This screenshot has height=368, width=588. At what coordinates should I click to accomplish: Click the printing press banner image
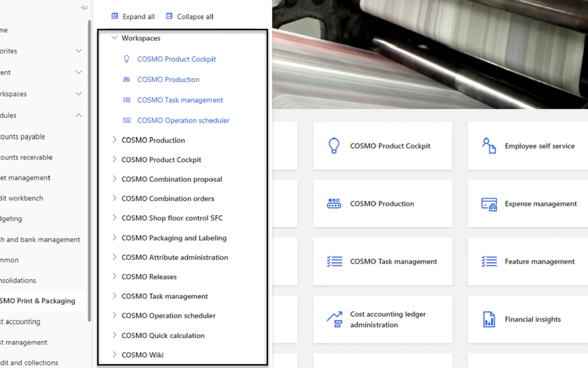pyautogui.click(x=430, y=54)
